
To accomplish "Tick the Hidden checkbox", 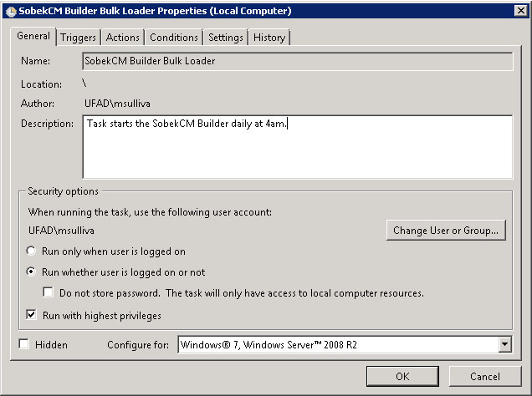I will pyautogui.click(x=23, y=344).
